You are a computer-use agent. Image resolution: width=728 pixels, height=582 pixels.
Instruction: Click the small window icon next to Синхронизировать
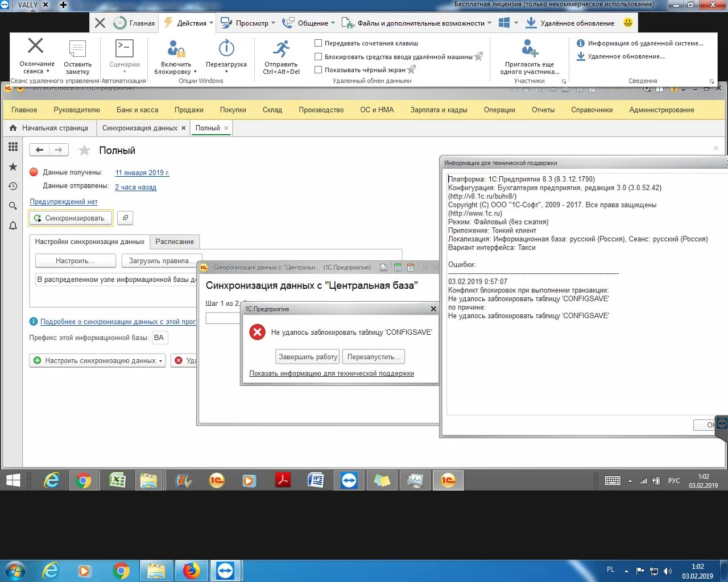(x=126, y=218)
